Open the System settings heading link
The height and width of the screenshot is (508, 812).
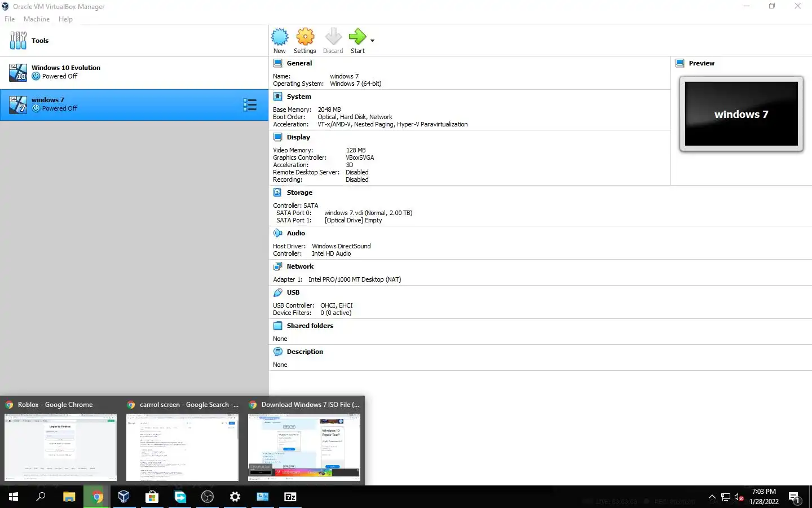click(x=299, y=97)
